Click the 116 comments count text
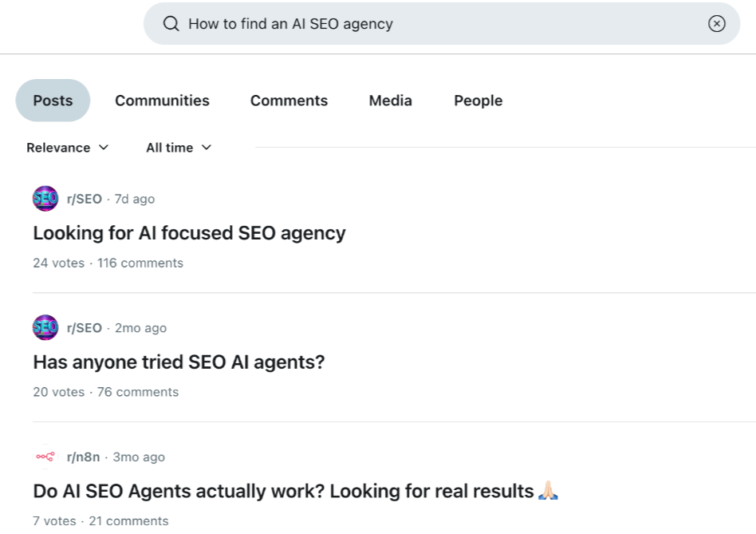 140,263
